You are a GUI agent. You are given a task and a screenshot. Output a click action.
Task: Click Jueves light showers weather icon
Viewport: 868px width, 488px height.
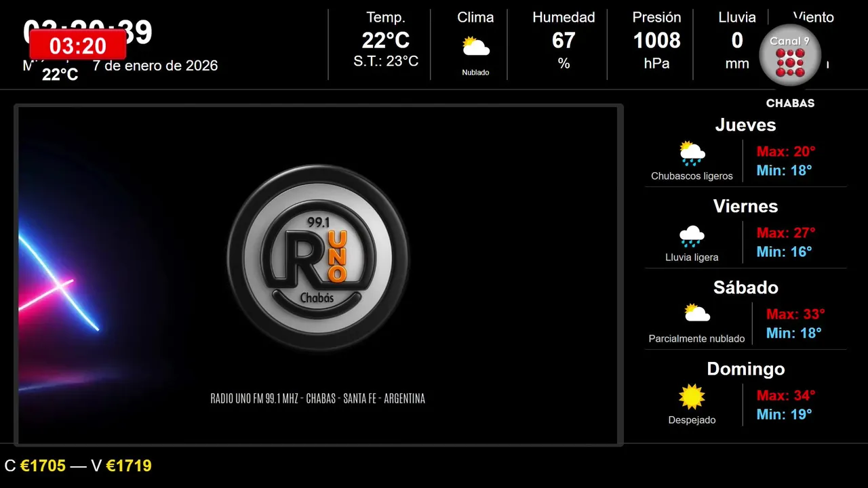tap(692, 153)
